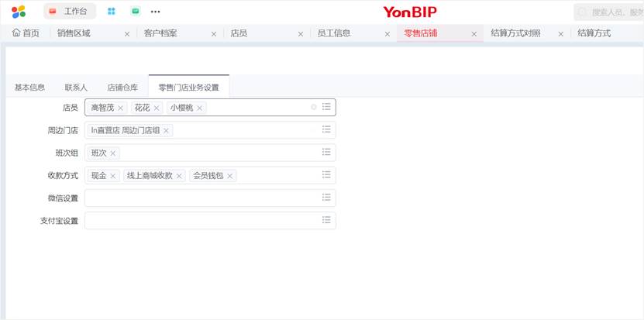Click the green message icon in top bar

pos(136,12)
